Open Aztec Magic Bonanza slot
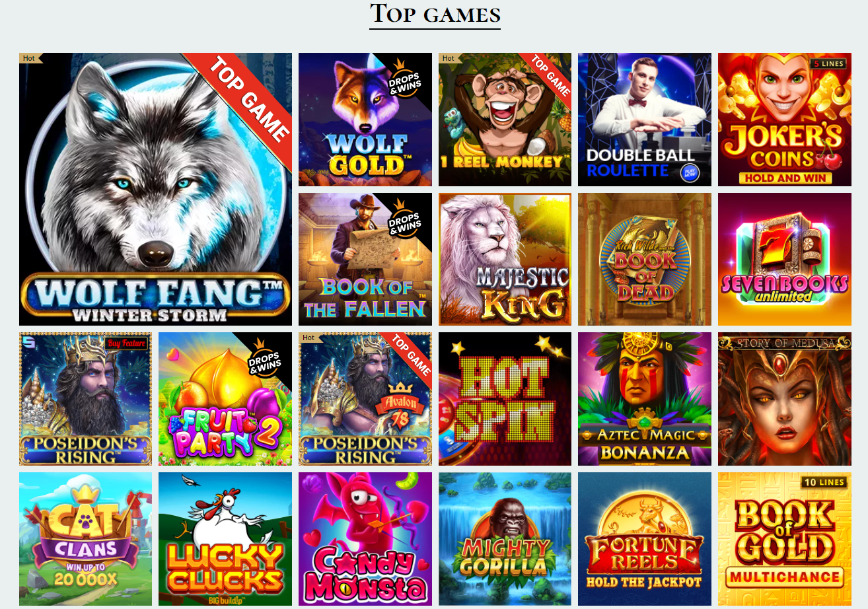 tap(645, 399)
